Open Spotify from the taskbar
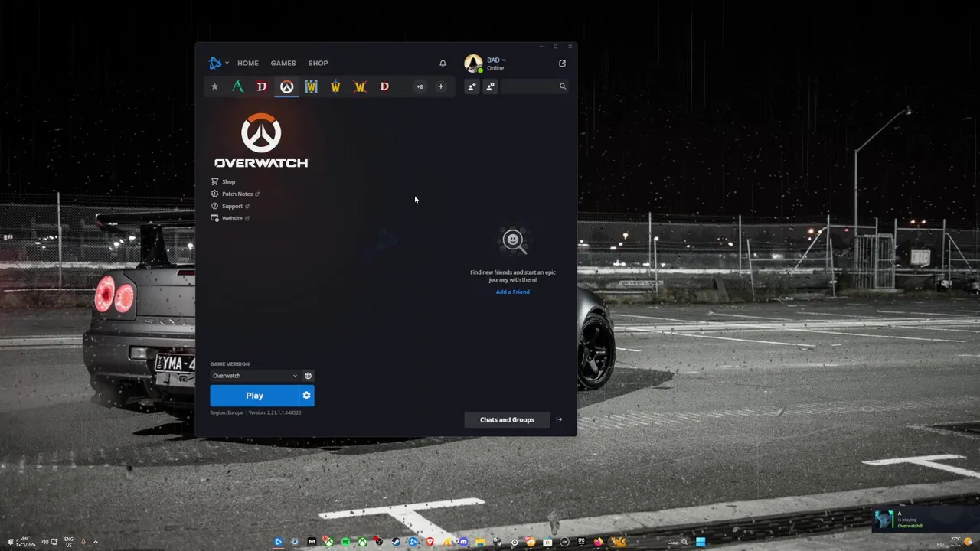The image size is (980, 551). [x=345, y=542]
